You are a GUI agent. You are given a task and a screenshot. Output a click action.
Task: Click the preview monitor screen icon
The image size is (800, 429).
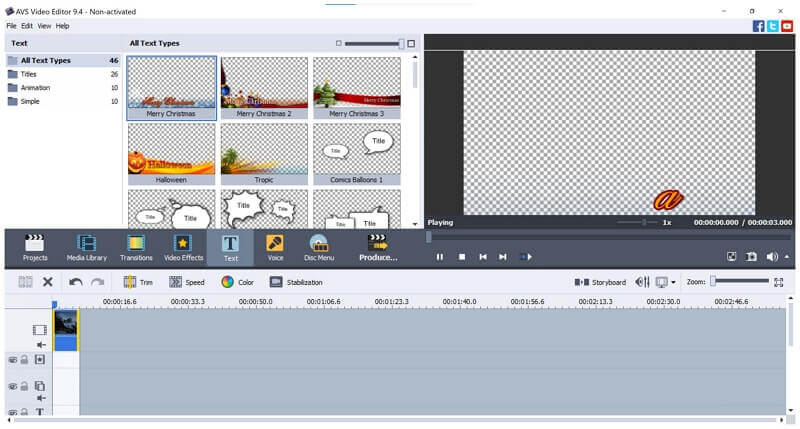[x=662, y=282]
